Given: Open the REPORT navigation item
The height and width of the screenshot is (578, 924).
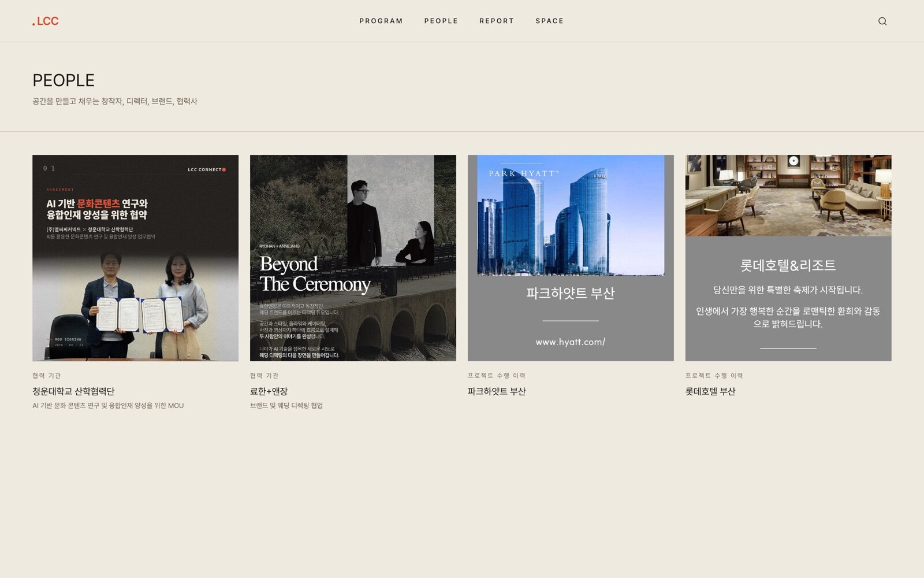Looking at the screenshot, I should (x=497, y=21).
